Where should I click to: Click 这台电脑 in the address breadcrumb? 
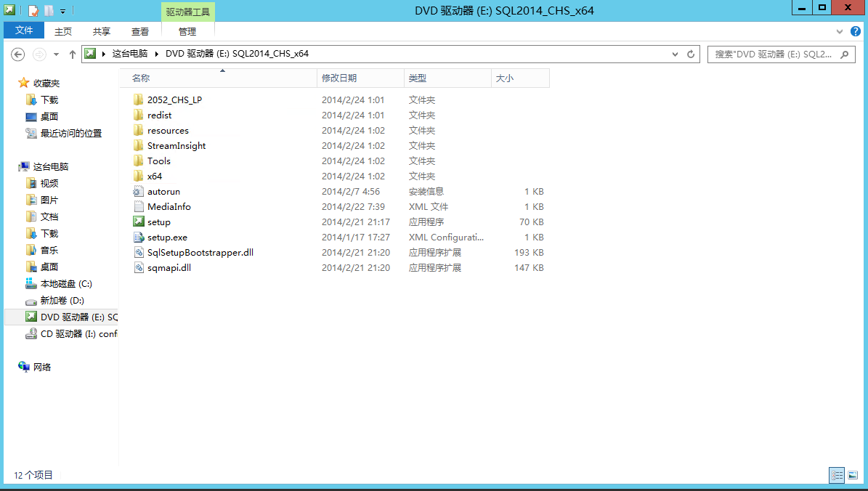tap(129, 54)
